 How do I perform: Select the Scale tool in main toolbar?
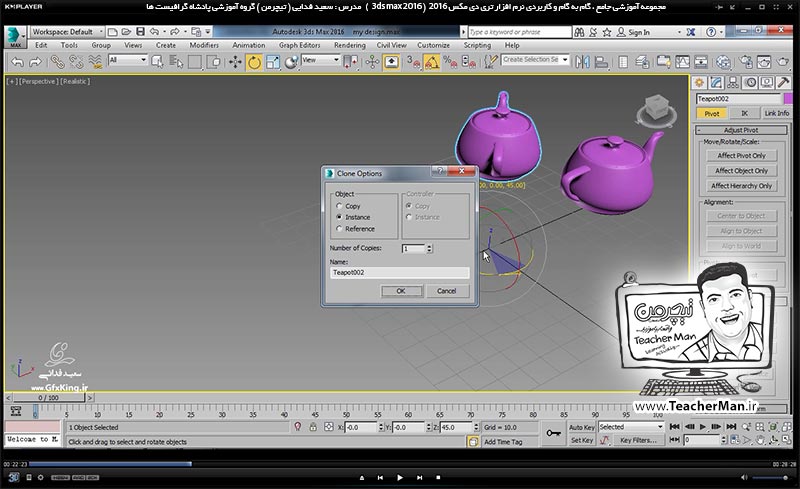tap(273, 63)
